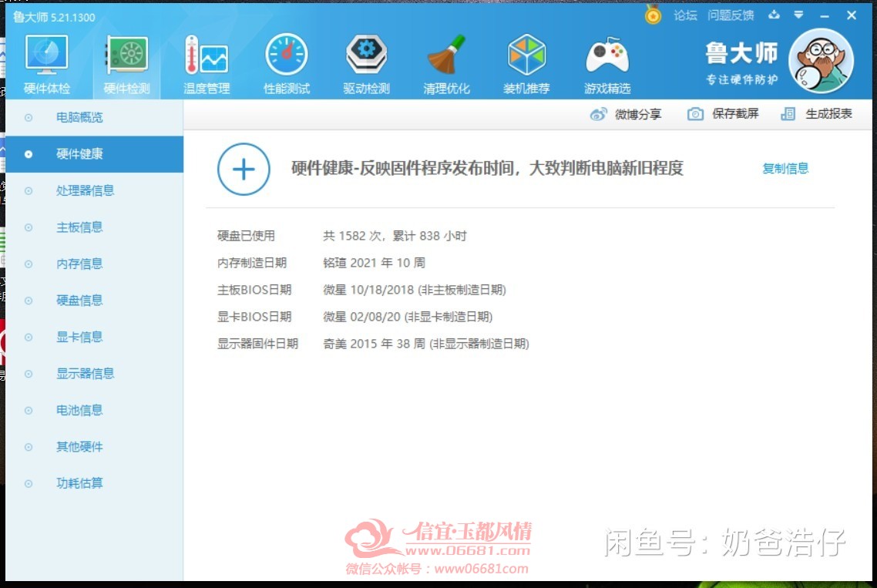Select the 硬件检测 hardware detection icon
This screenshot has width=877, height=588.
click(127, 55)
